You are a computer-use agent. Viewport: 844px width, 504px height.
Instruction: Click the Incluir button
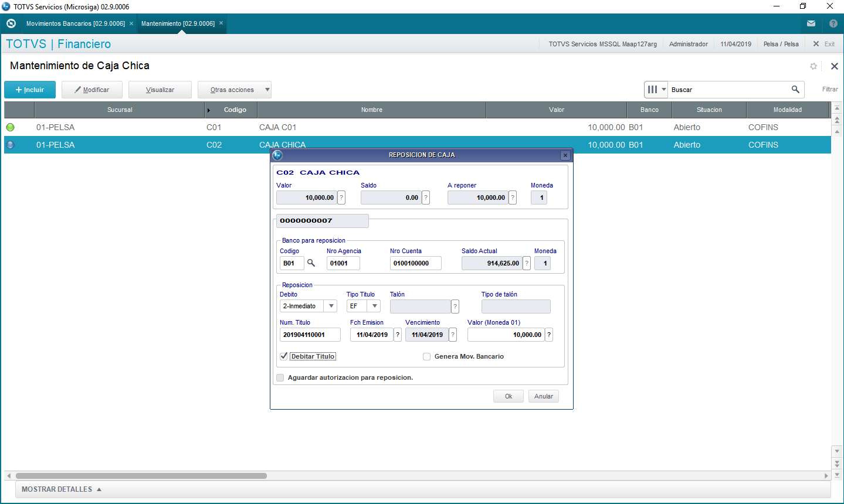click(30, 90)
